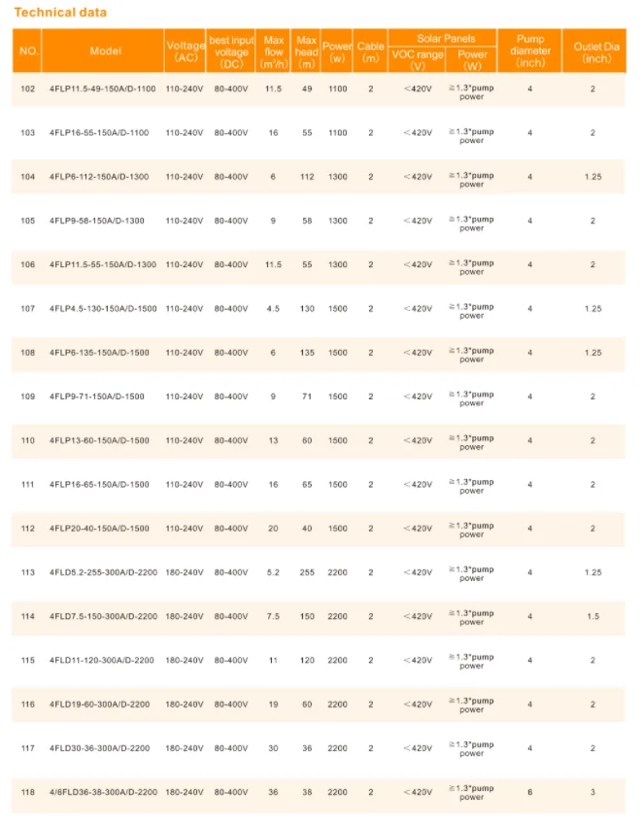The width and height of the screenshot is (644, 825).
Task: Click the "NO." column header
Action: coord(27,51)
